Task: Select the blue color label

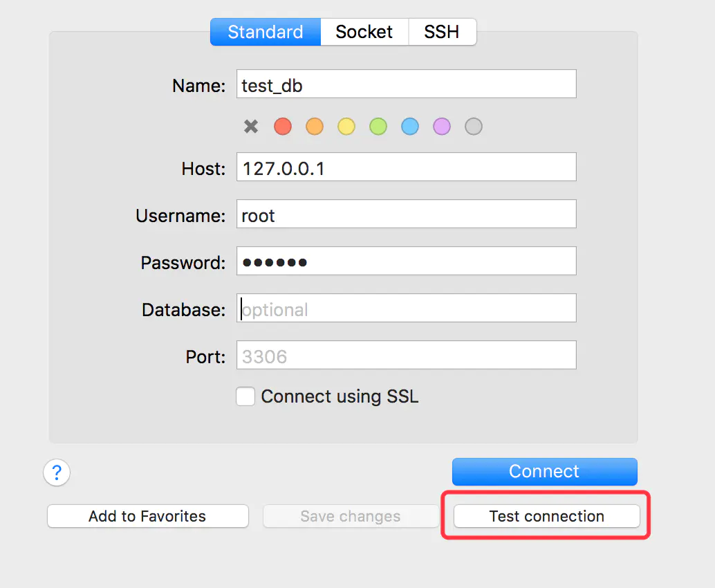Action: 410,127
